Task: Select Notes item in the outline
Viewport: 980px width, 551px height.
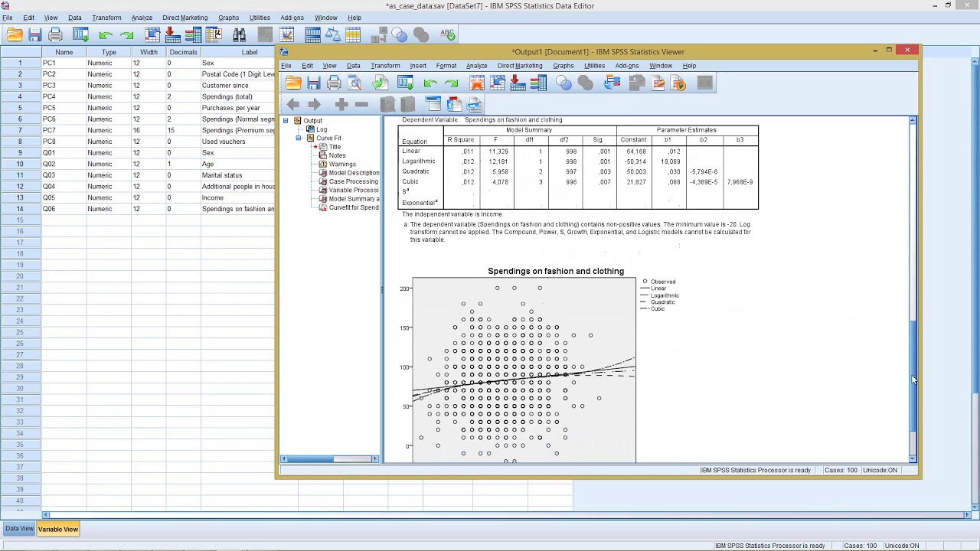Action: tap(337, 155)
